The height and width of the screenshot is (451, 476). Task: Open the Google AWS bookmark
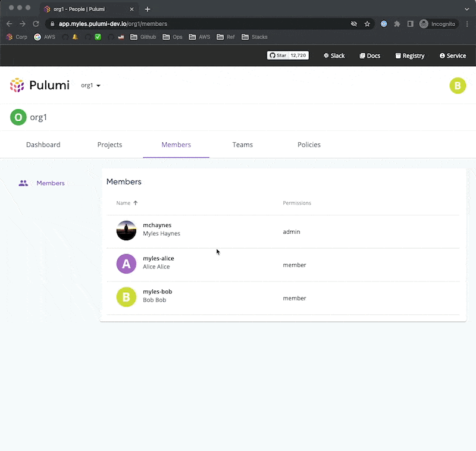[x=45, y=37]
